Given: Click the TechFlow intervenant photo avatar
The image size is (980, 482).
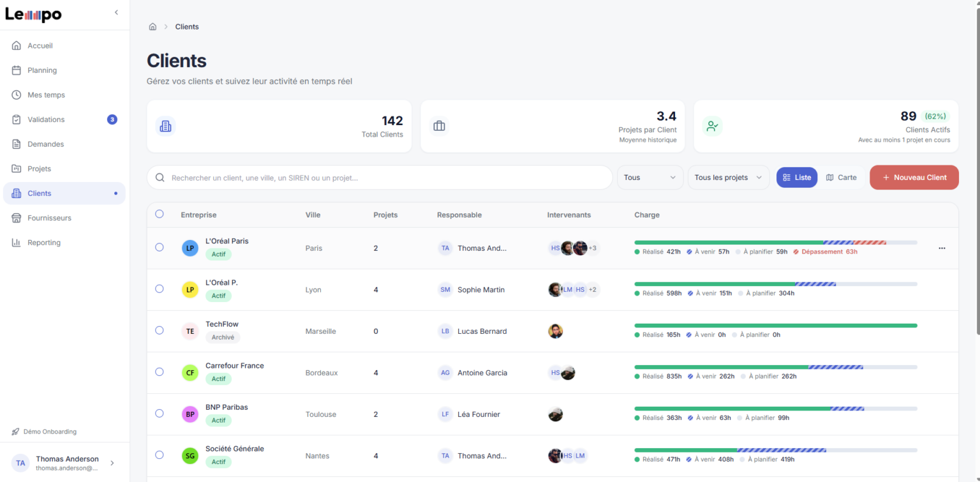Looking at the screenshot, I should [556, 331].
